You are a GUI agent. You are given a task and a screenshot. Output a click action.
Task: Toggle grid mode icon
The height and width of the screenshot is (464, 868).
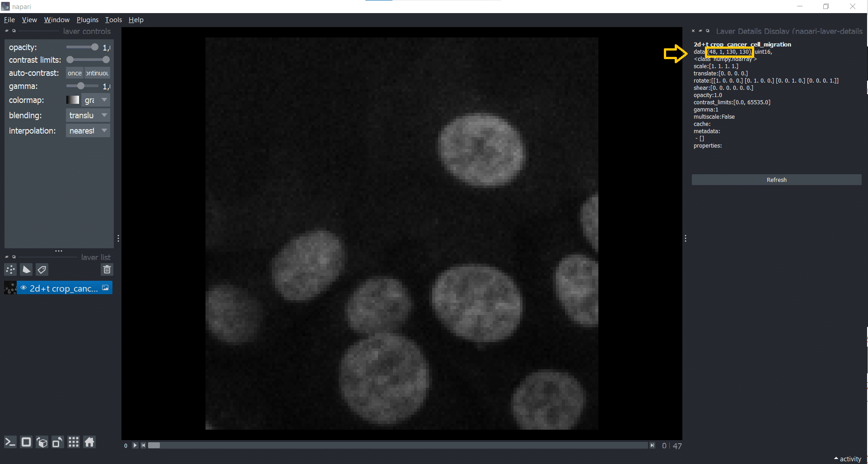pos(74,442)
